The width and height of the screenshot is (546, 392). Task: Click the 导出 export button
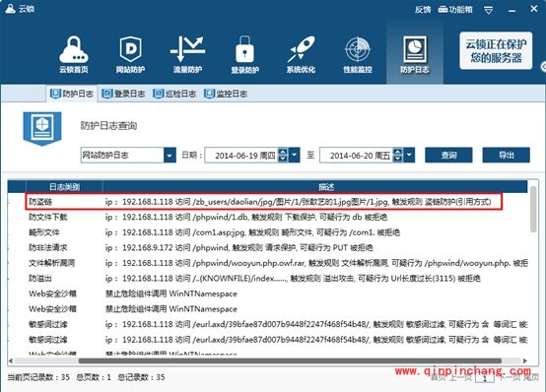tap(506, 155)
